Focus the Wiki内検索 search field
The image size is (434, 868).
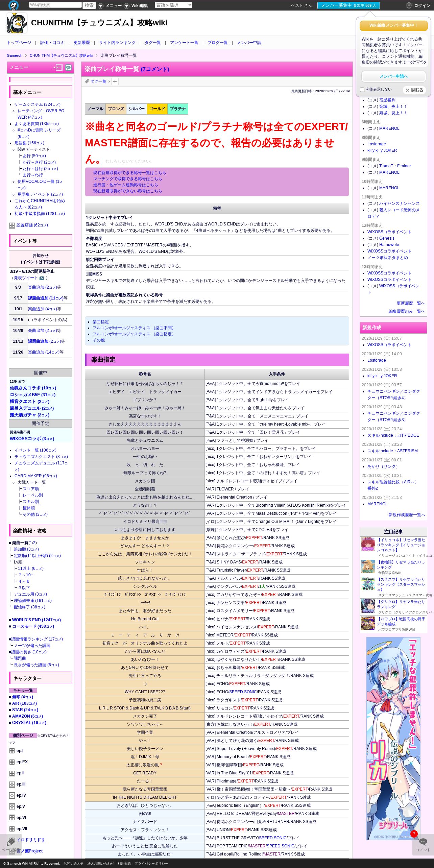[x=55, y=5]
